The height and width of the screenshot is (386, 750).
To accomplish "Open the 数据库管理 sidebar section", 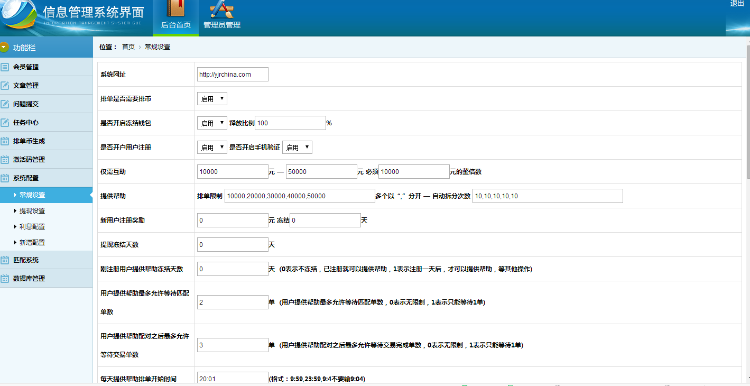I will coord(46,278).
